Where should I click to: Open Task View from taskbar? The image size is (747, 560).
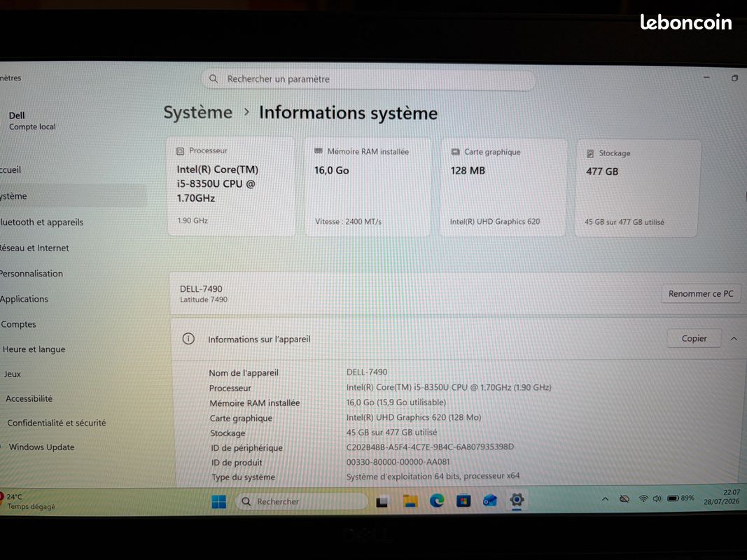click(382, 501)
